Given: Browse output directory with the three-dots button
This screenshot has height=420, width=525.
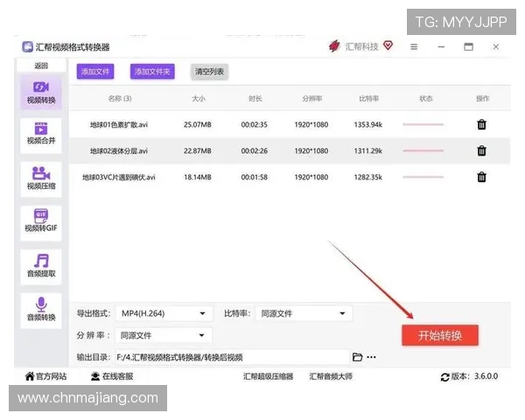Looking at the screenshot, I should point(371,357).
